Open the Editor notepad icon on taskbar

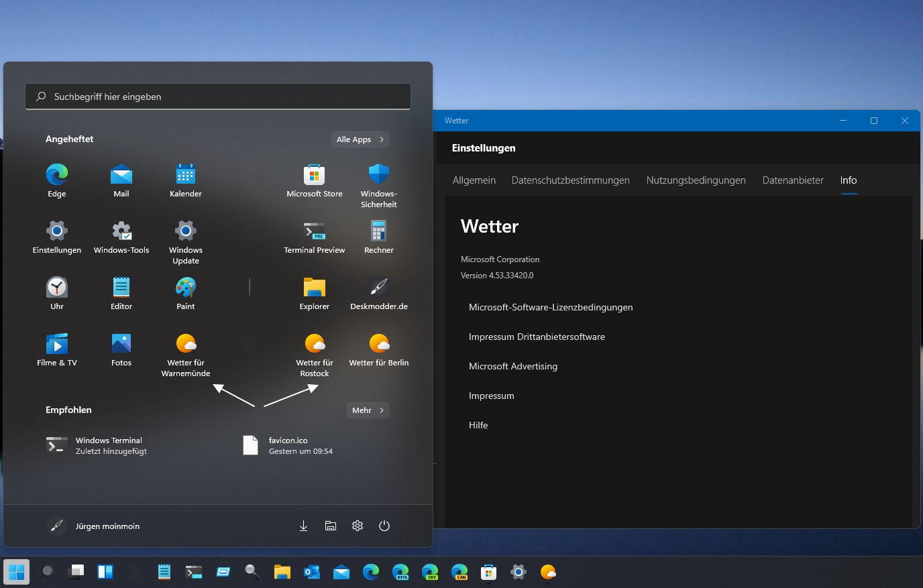click(164, 572)
